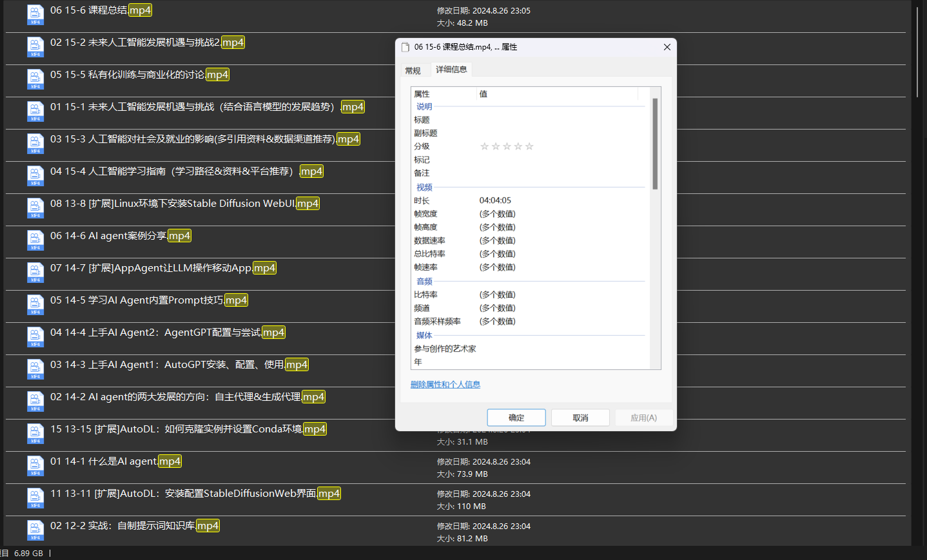This screenshot has width=927, height=560.
Task: Click the MP4 icon for 03 14-3 AutoGPT file
Action: point(35,370)
